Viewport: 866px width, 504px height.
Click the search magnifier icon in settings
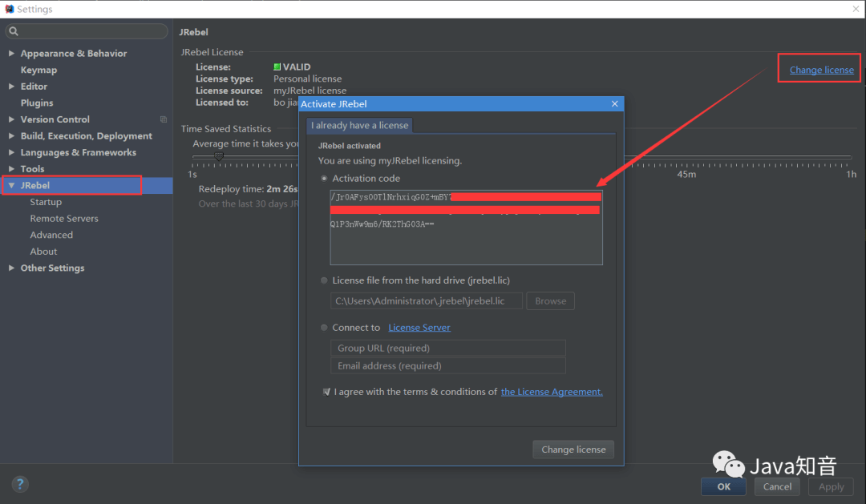pyautogui.click(x=14, y=31)
